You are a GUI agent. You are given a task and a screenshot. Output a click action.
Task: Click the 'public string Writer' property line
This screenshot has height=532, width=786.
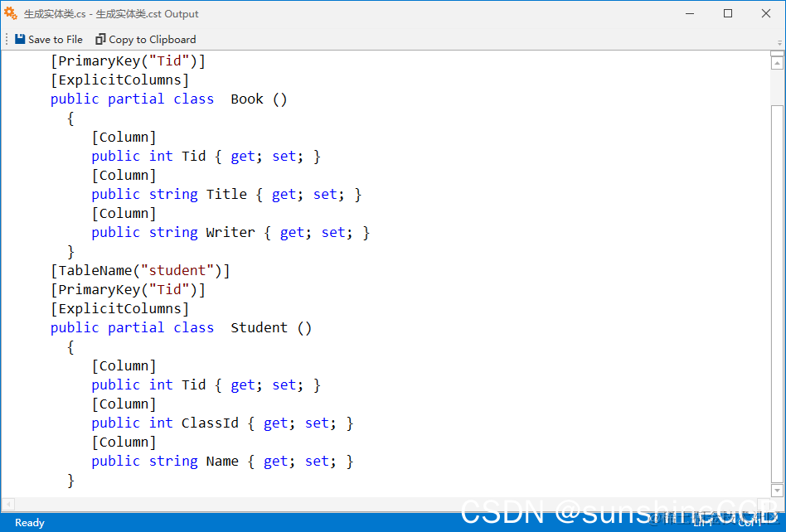tap(230, 232)
